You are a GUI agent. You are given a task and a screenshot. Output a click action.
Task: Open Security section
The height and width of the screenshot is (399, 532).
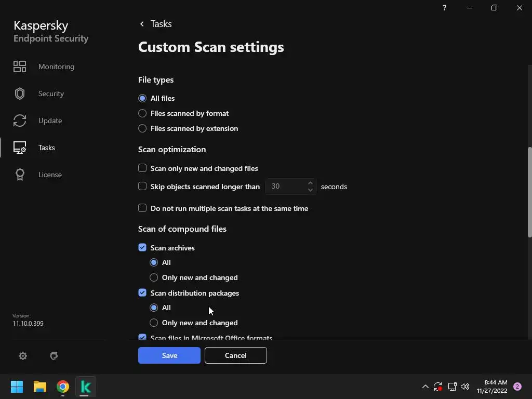click(x=51, y=94)
